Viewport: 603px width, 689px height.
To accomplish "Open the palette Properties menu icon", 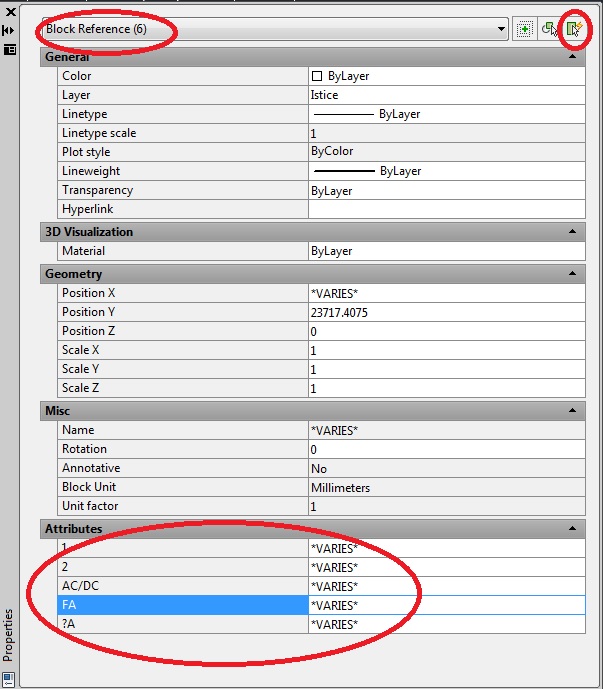I will pyautogui.click(x=10, y=48).
